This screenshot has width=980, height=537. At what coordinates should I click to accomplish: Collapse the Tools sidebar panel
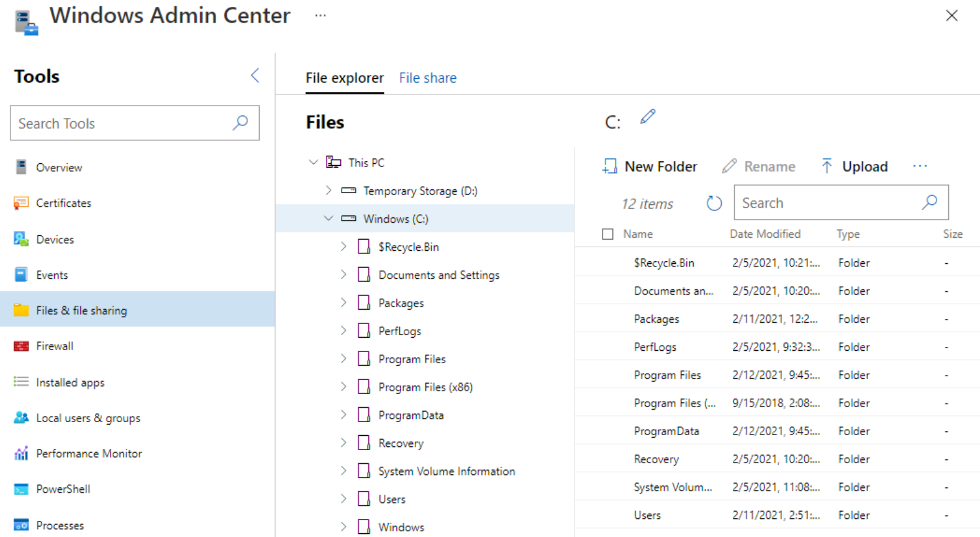[x=255, y=76]
